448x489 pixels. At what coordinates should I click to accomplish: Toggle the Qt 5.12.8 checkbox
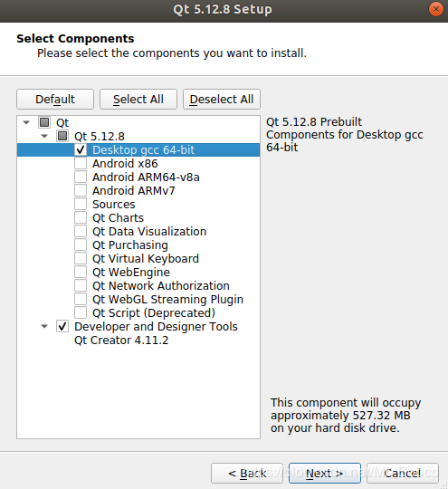62,136
